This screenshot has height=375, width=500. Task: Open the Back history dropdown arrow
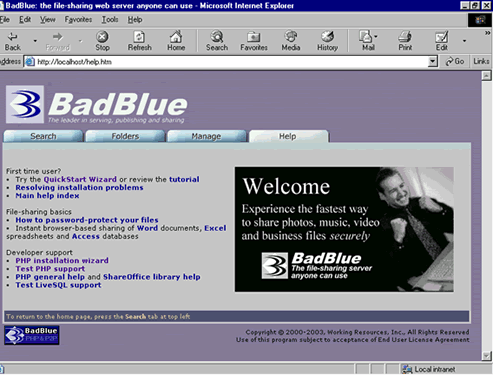click(x=35, y=41)
